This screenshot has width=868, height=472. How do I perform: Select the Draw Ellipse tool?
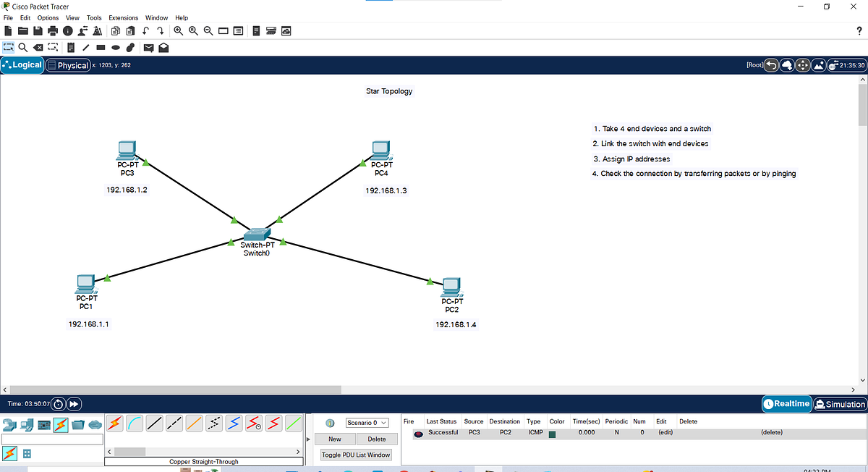(x=116, y=47)
